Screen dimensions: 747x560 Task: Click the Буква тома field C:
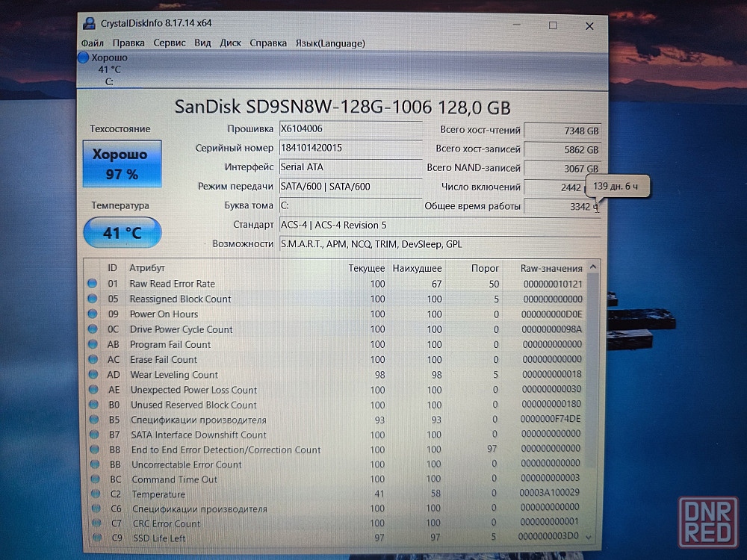(x=350, y=206)
